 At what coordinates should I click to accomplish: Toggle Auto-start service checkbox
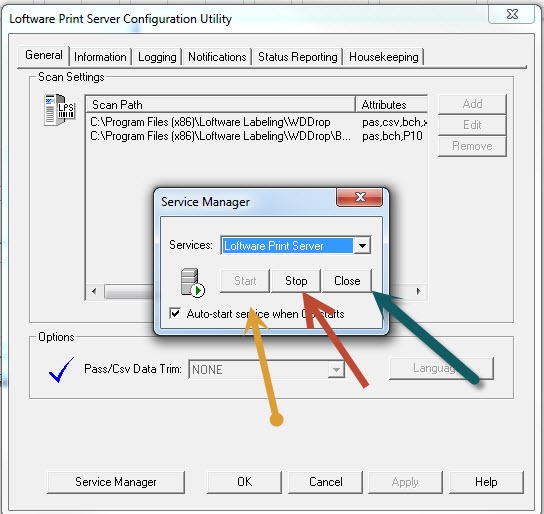click(x=175, y=313)
